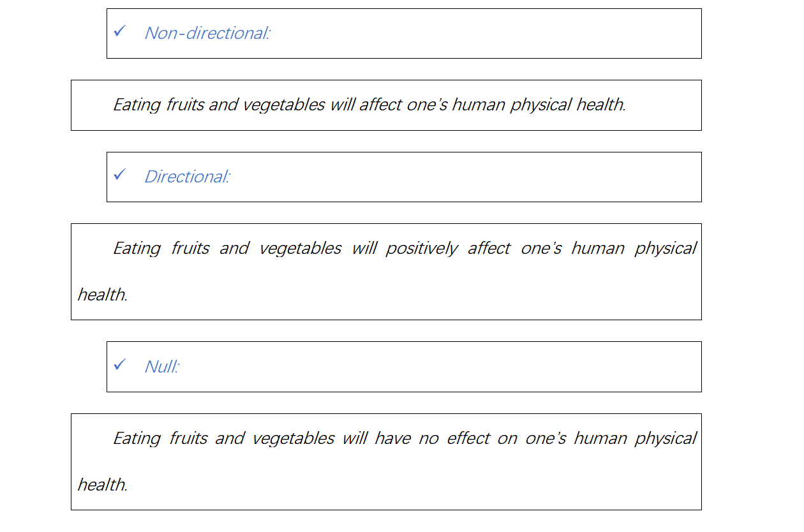The image size is (804, 532).
Task: Click "health." ending the Directional example sentence
Action: [x=103, y=295]
